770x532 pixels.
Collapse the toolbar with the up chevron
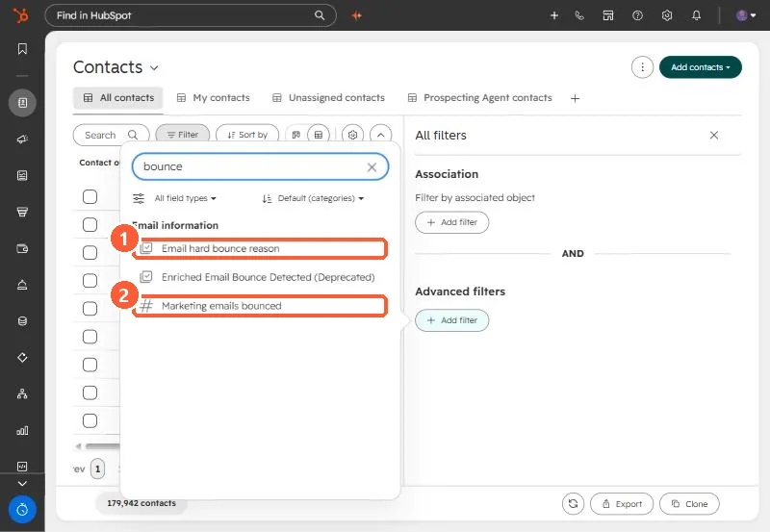pyautogui.click(x=380, y=135)
